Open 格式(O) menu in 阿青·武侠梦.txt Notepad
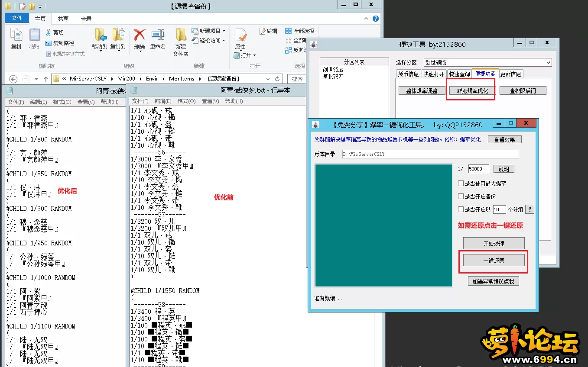Screen dimensions: 588x367 186,101
